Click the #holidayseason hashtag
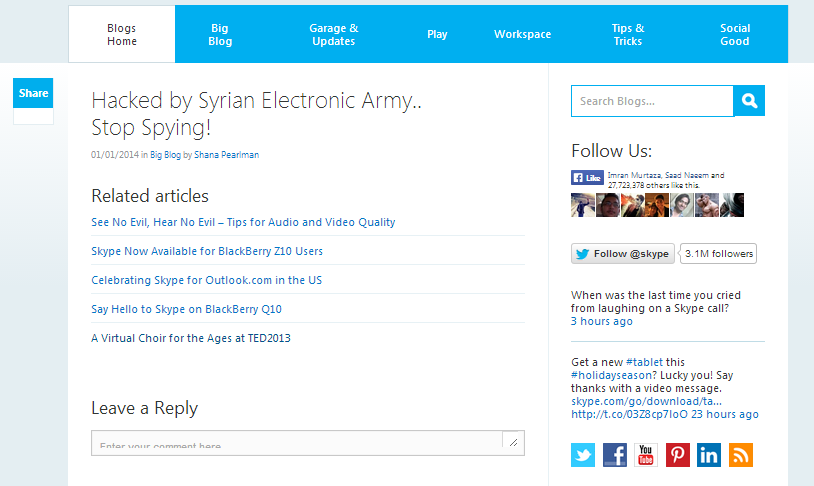This screenshot has height=486, width=814. 611,375
